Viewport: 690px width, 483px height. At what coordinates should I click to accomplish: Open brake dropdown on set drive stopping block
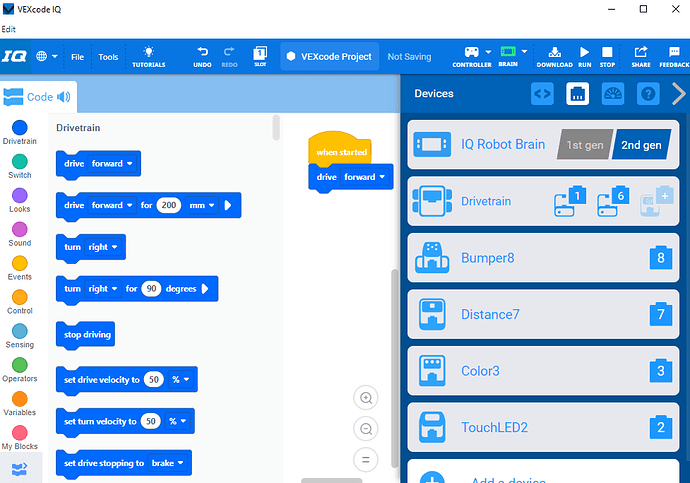[x=167, y=463]
